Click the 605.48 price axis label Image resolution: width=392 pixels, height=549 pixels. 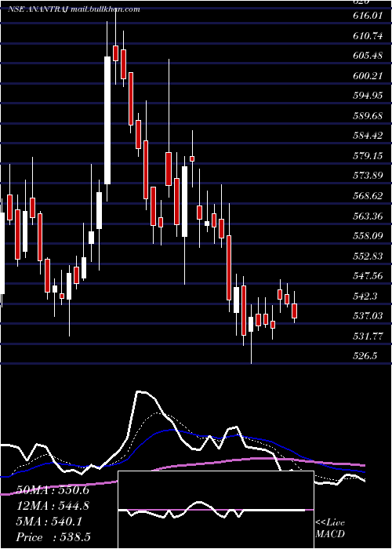point(368,56)
